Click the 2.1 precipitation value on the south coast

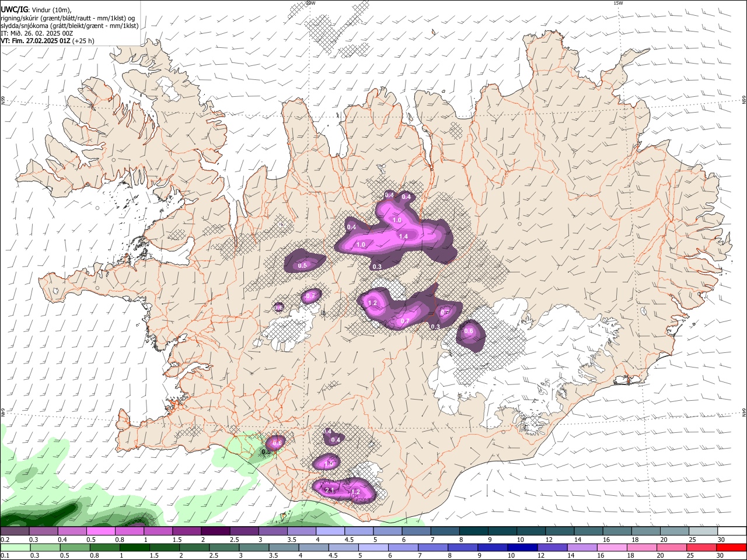pos(329,490)
